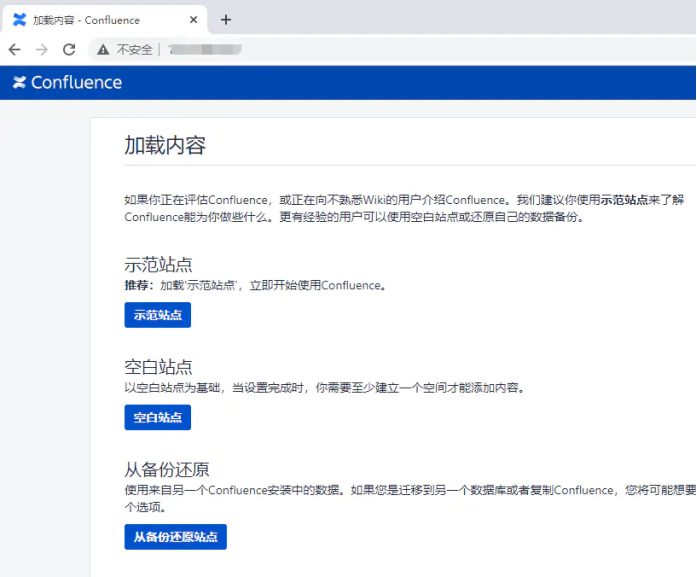Click the not-secure warning triangle icon
The image size is (697, 577).
pos(103,49)
